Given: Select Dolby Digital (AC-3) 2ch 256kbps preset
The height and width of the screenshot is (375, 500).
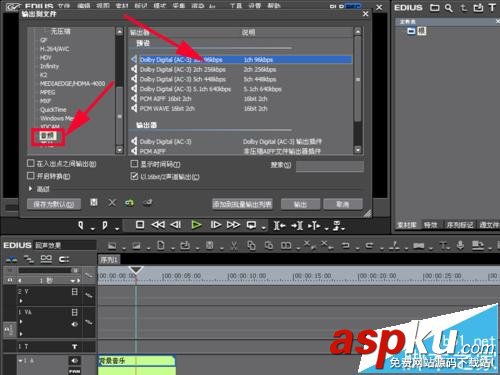Looking at the screenshot, I should 241,69.
